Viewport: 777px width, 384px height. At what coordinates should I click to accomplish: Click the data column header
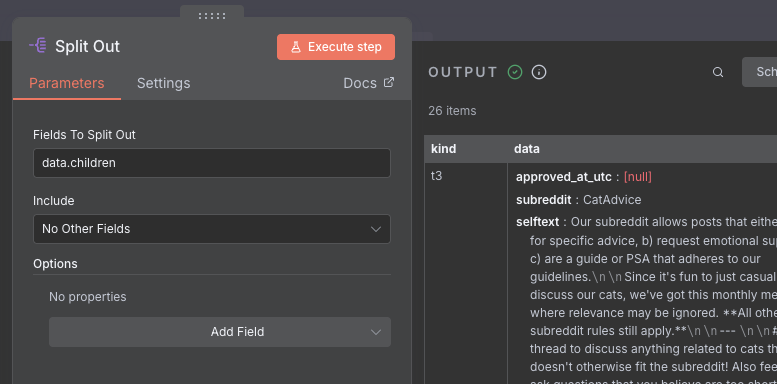(527, 149)
